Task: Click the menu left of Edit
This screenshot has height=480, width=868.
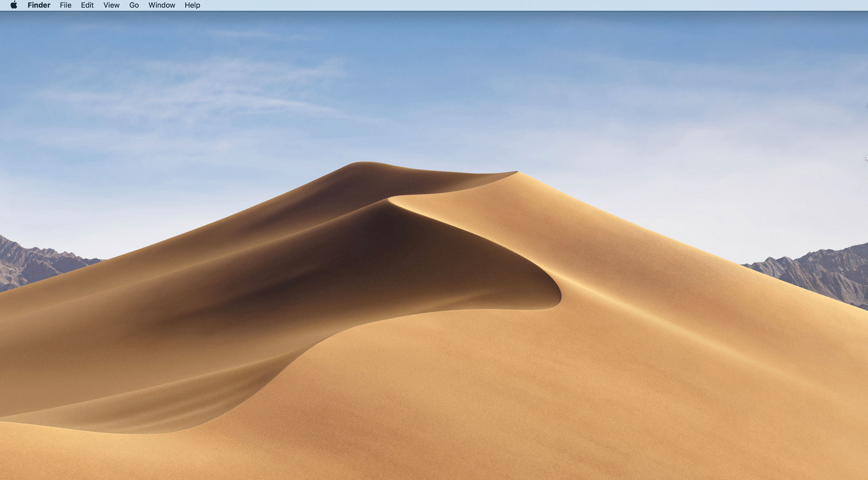Action: 66,5
